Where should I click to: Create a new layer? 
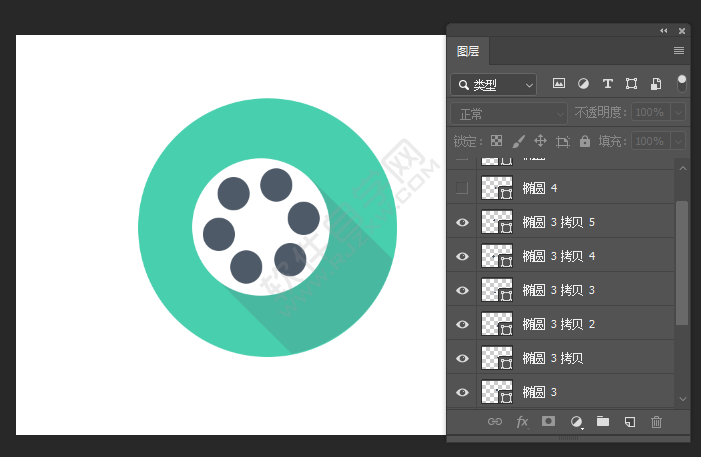coord(630,422)
